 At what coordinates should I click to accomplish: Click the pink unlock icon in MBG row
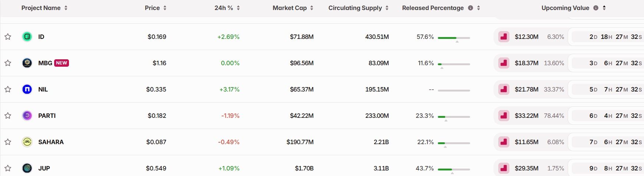click(x=503, y=63)
